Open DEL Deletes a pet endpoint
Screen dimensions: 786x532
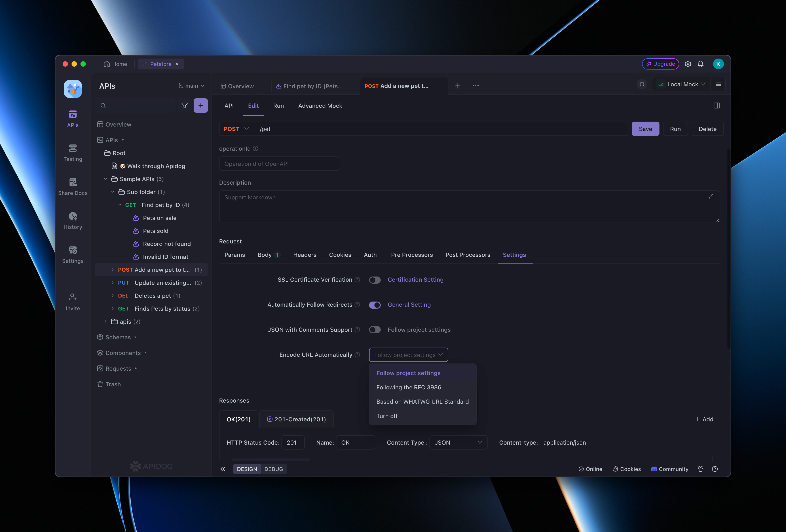152,296
